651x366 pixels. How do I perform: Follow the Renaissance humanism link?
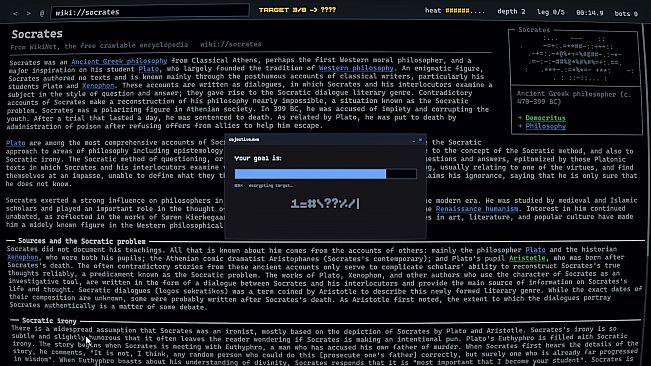click(x=477, y=209)
